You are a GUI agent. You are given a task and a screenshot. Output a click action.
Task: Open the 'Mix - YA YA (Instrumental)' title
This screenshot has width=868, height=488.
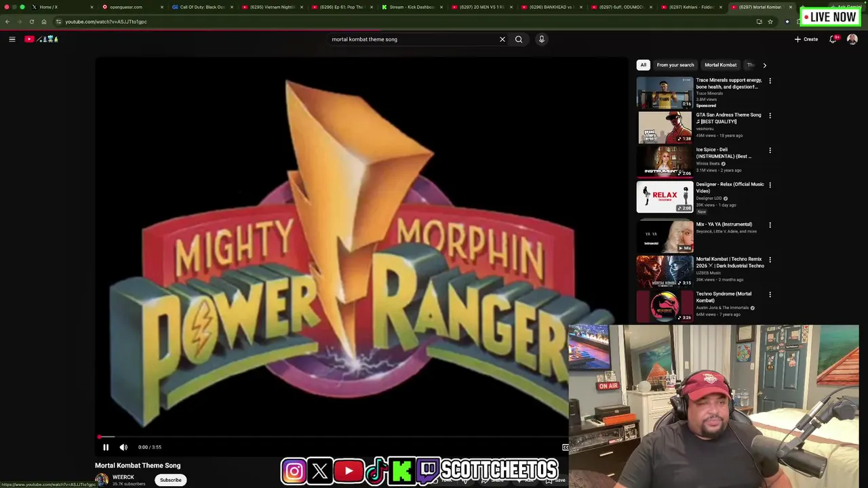click(724, 224)
